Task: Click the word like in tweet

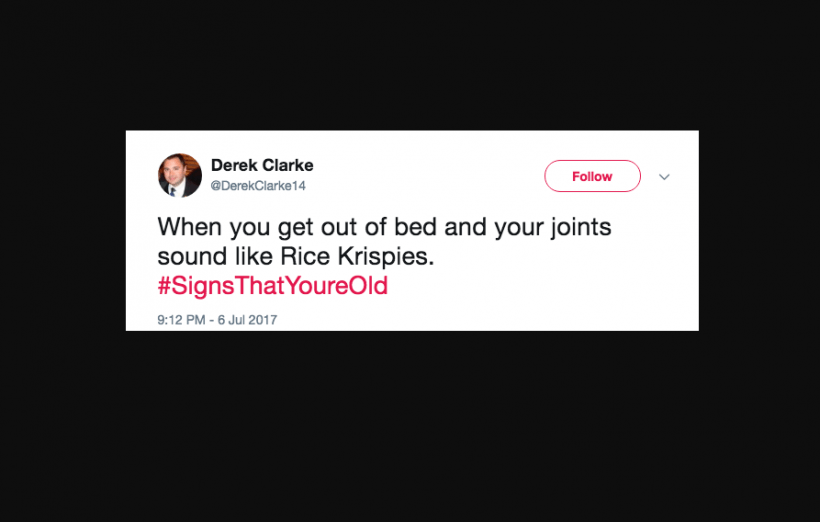Action: tap(254, 256)
